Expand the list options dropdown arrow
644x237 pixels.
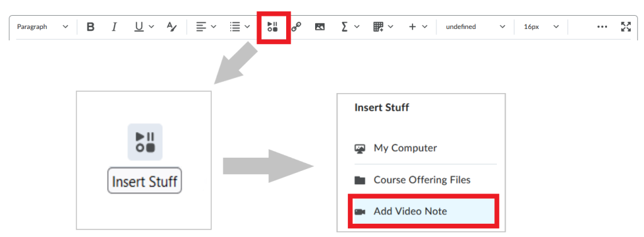tap(247, 26)
